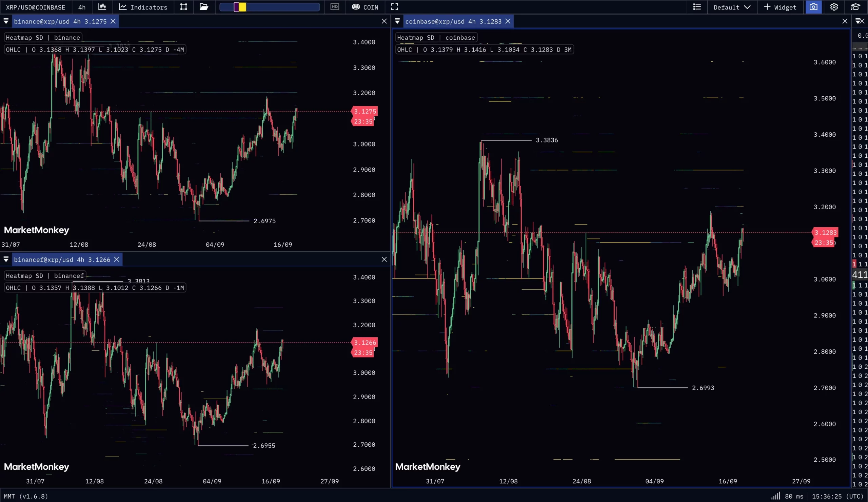The image size is (868, 502).
Task: Click the binance OHLC info label
Action: pos(95,50)
